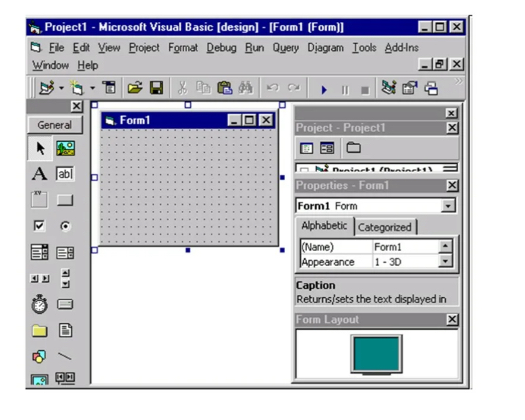Click the Save Project disk icon
This screenshot has height=420, width=525.
click(x=156, y=88)
